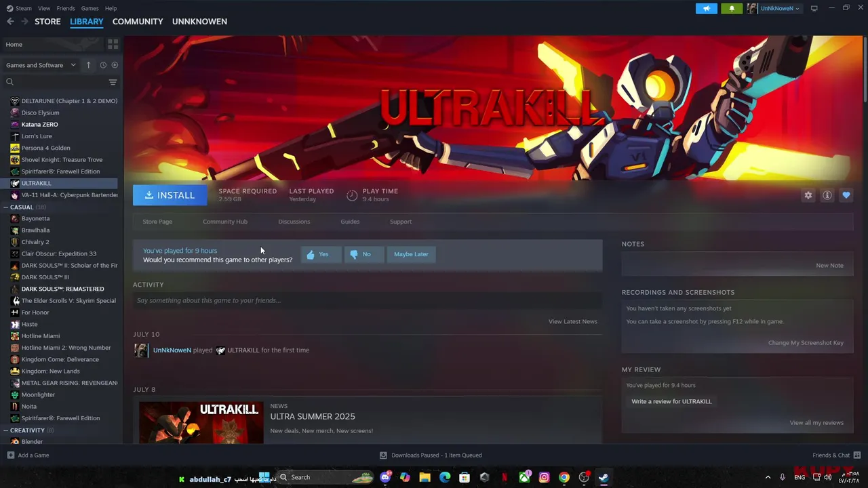Toggle the recent activity clock filter
The image size is (868, 488).
(103, 65)
